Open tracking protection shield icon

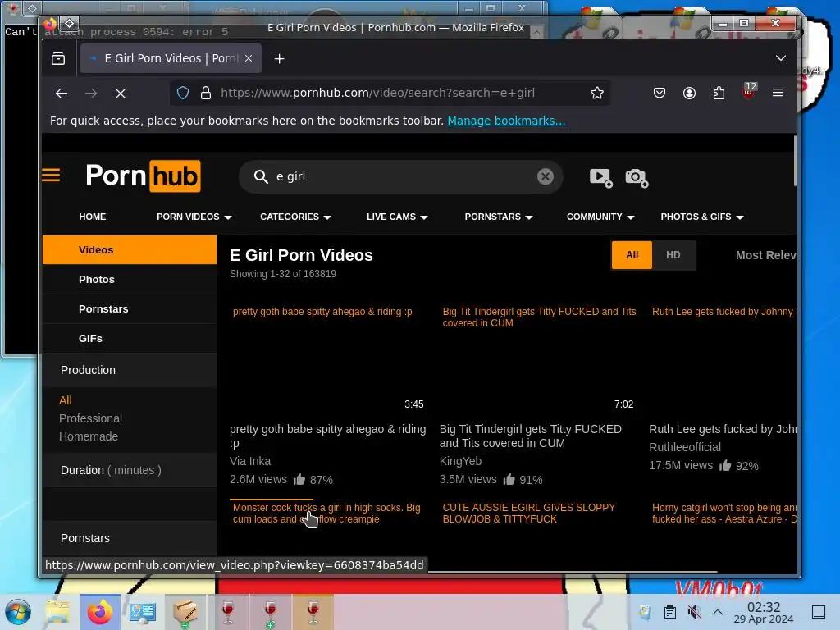(183, 93)
